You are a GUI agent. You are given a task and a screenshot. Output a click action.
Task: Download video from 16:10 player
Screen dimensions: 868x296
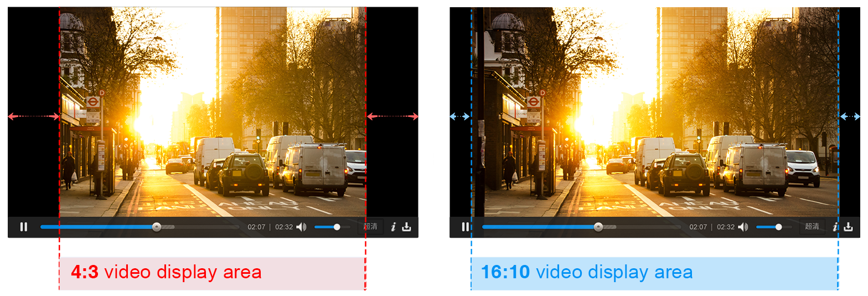click(x=848, y=227)
